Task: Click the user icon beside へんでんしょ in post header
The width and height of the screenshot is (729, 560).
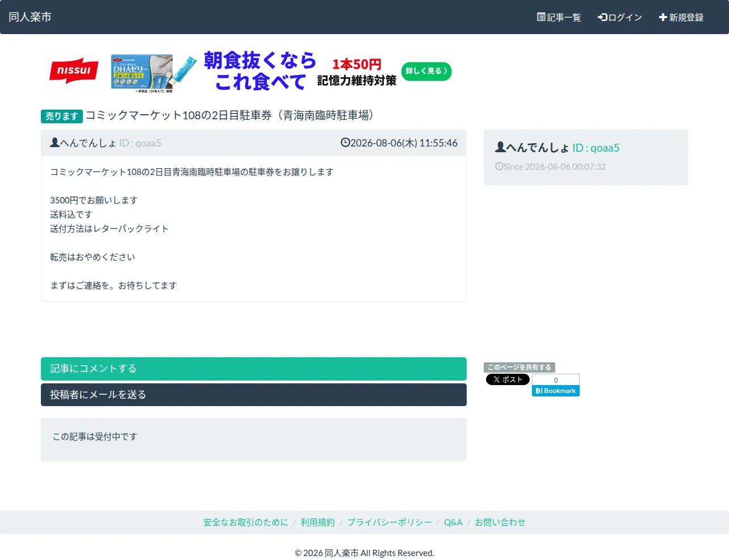Action: click(55, 143)
